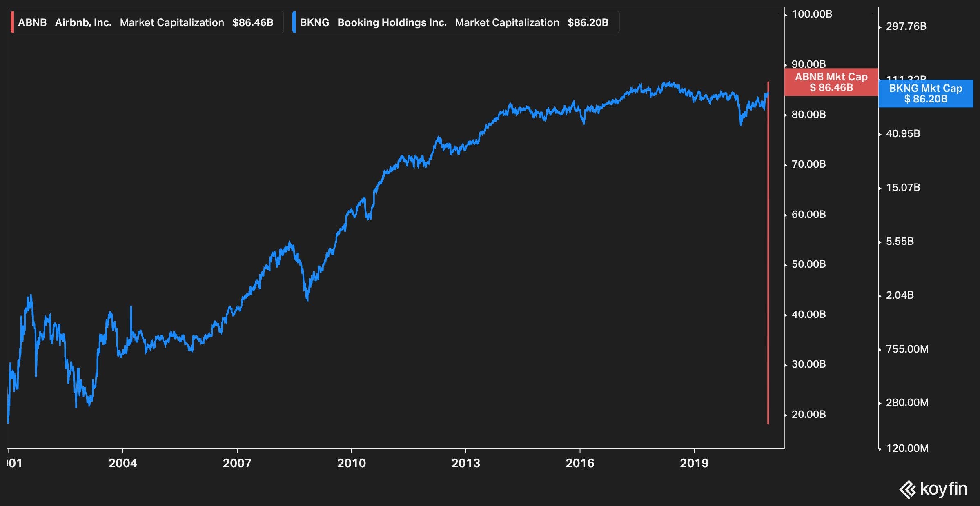980x506 pixels.
Task: Click the 280.00M axis label
Action: coord(907,403)
